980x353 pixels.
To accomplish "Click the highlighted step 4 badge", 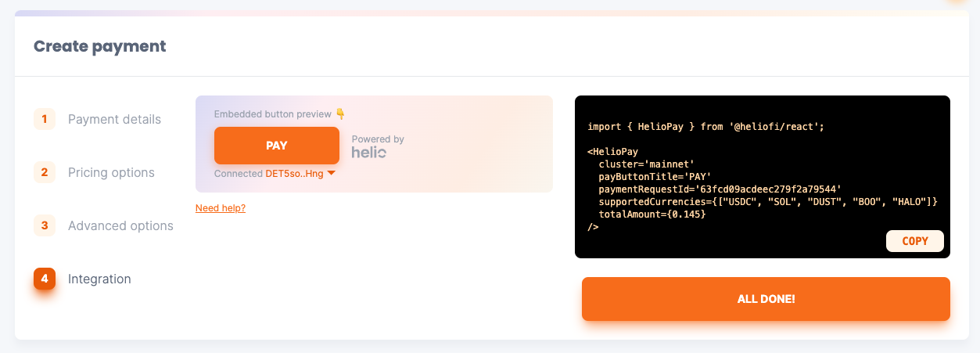I will point(45,279).
